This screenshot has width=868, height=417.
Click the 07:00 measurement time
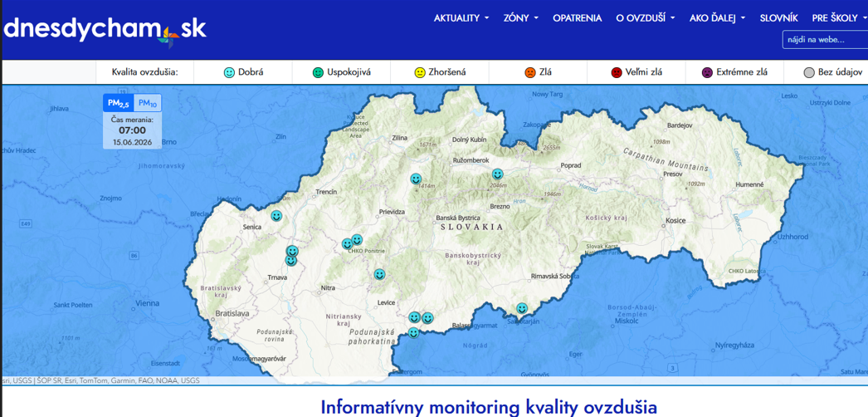coord(132,130)
